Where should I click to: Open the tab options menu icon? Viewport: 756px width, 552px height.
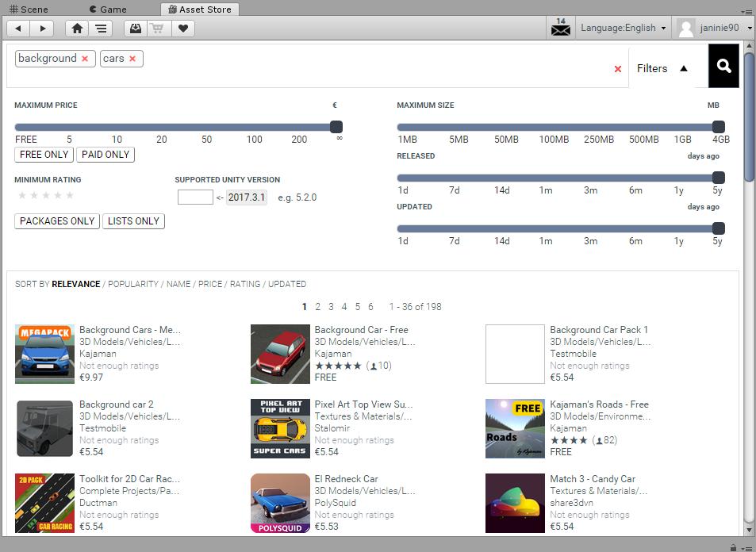(x=746, y=10)
